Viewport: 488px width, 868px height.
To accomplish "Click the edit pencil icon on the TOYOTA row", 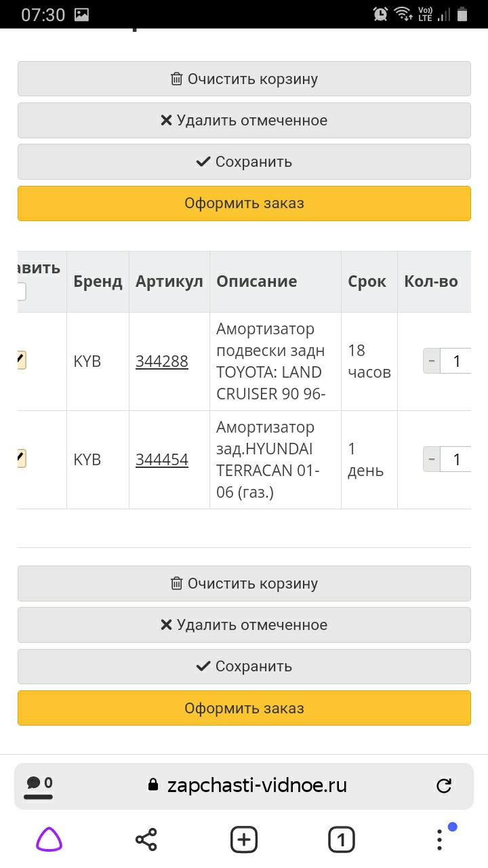I will pos(22,361).
